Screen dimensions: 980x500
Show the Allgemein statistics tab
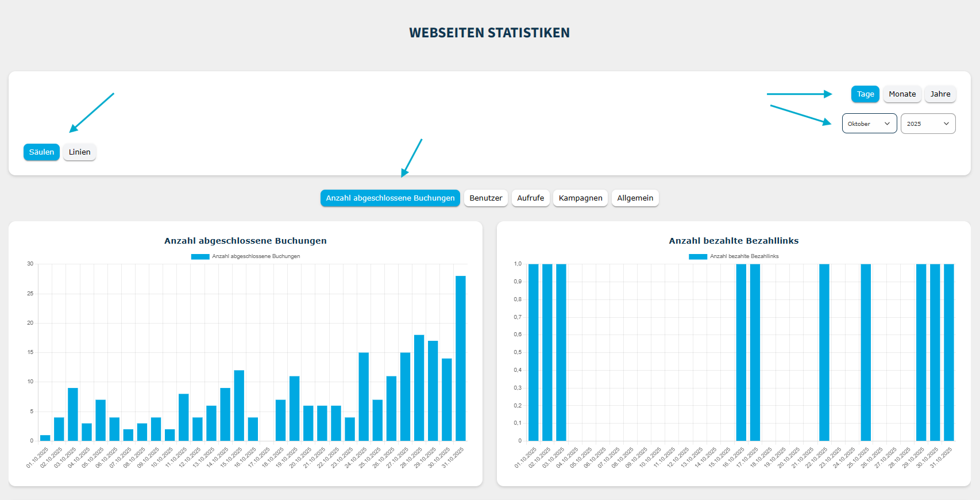click(x=635, y=198)
